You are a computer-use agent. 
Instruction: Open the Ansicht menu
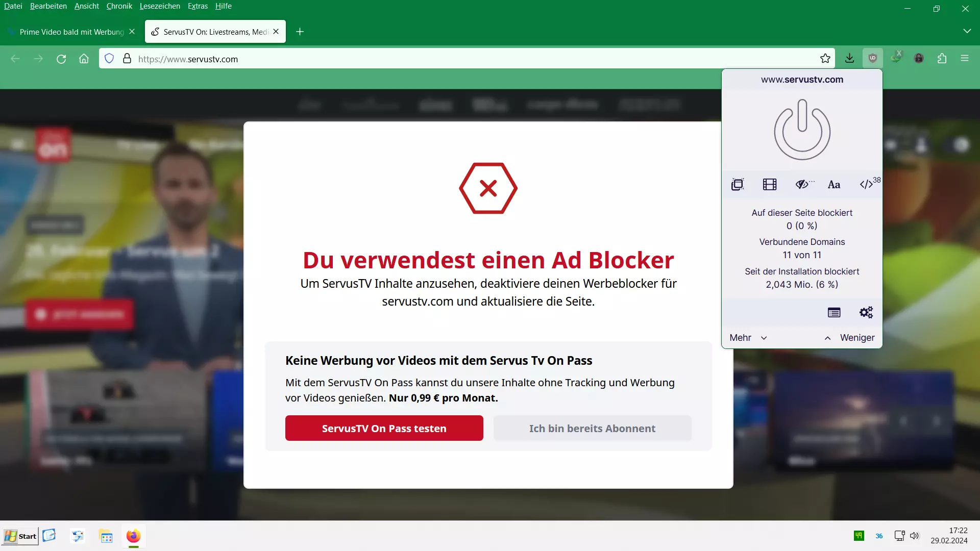(x=87, y=6)
